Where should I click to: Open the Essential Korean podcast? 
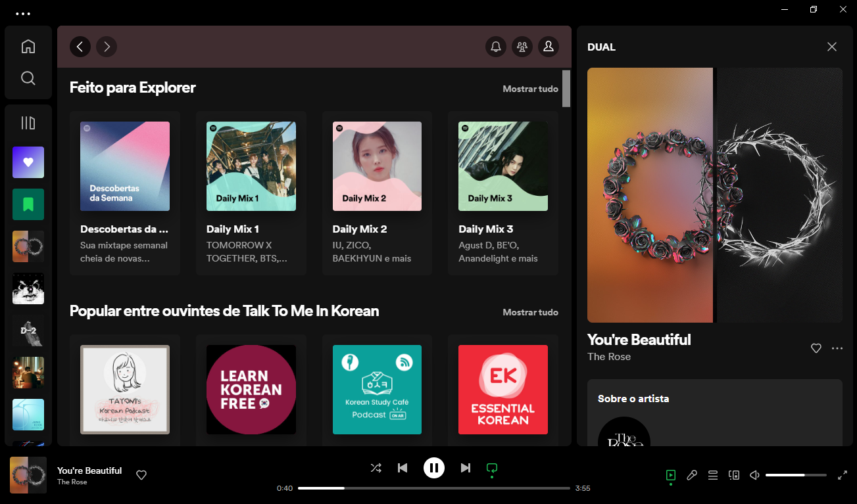503,390
